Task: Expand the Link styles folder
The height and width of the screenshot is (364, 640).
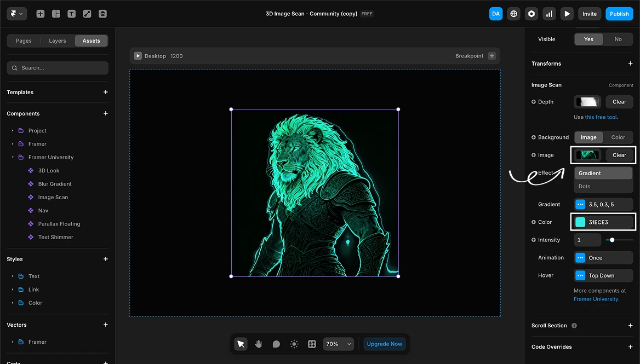Action: 13,290
